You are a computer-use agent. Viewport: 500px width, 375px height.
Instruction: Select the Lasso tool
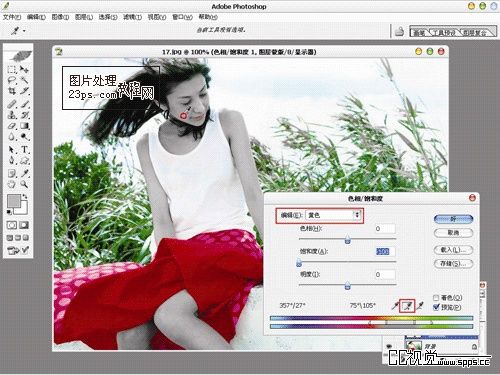point(12,80)
